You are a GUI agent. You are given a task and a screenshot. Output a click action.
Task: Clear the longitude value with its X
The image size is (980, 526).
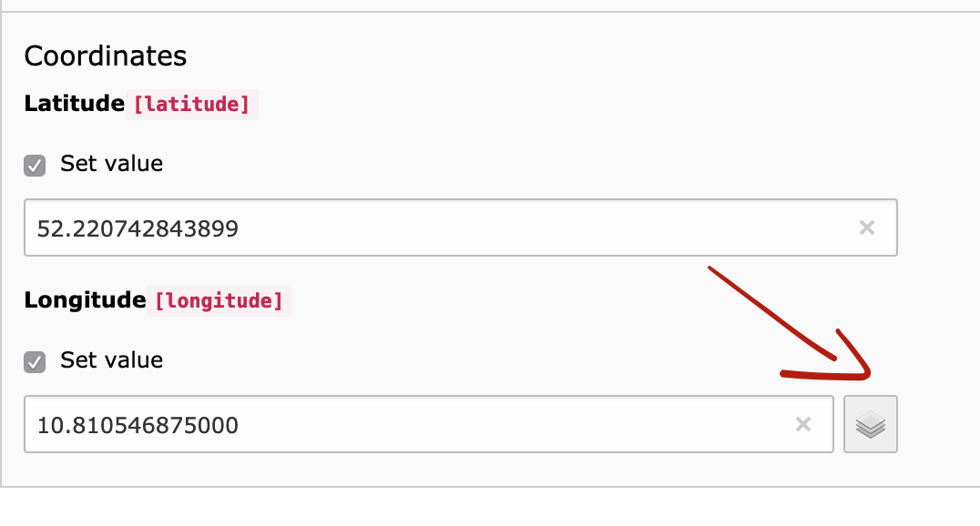tap(803, 424)
